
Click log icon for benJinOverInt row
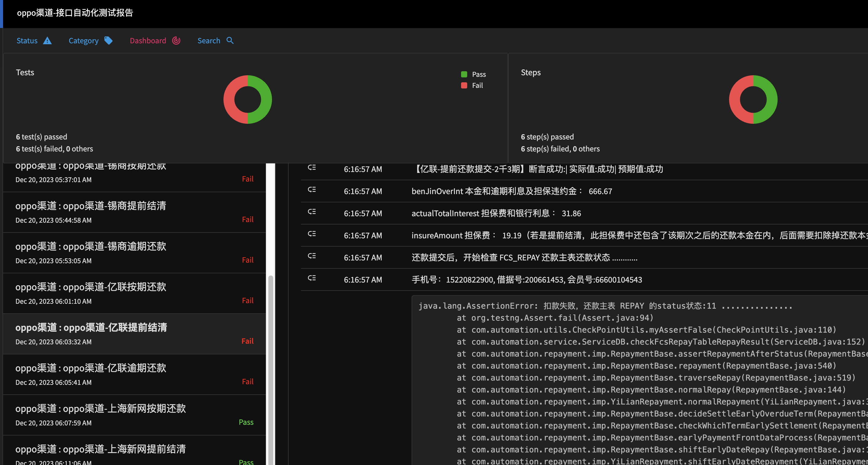tap(312, 190)
